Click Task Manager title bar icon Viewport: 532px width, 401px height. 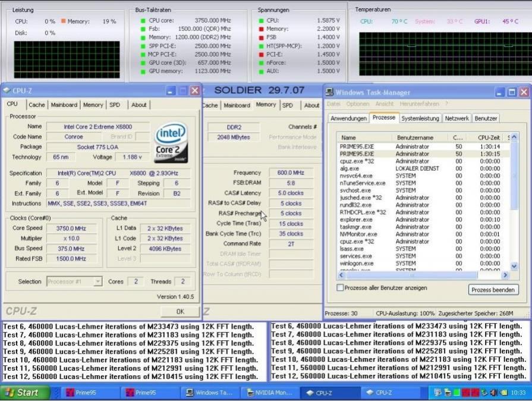329,92
